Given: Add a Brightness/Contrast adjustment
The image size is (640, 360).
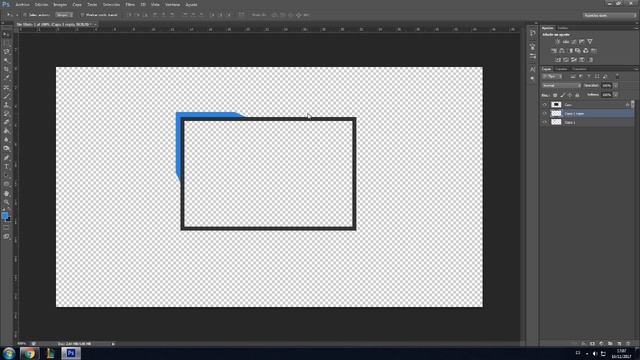Looking at the screenshot, I should (x=558, y=42).
